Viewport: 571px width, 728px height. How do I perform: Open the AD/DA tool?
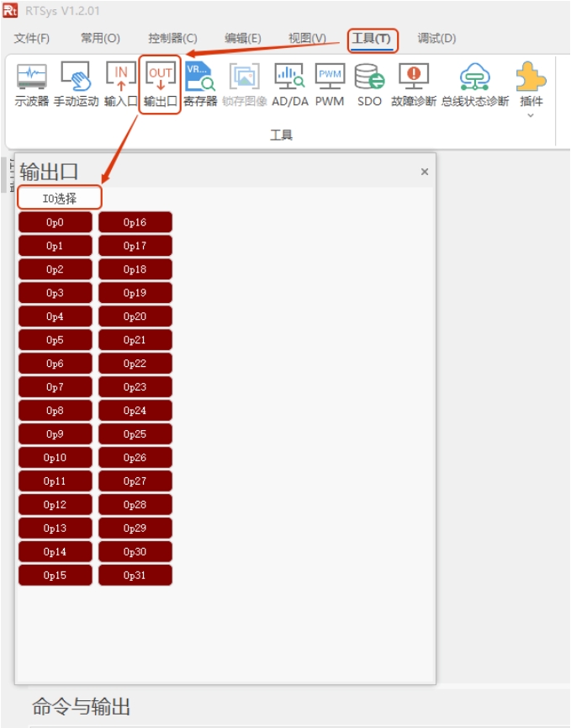290,85
